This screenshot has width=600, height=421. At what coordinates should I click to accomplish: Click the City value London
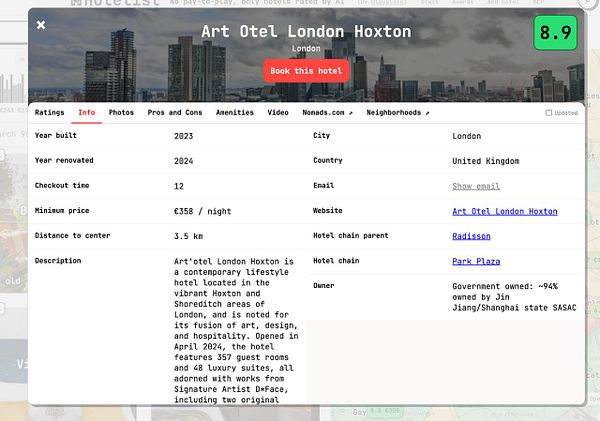coord(466,136)
